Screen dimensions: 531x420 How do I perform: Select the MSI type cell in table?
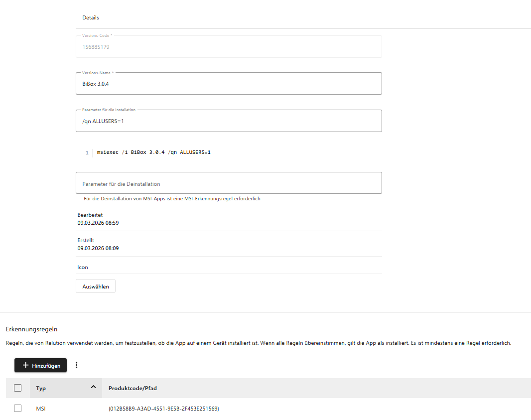41,409
